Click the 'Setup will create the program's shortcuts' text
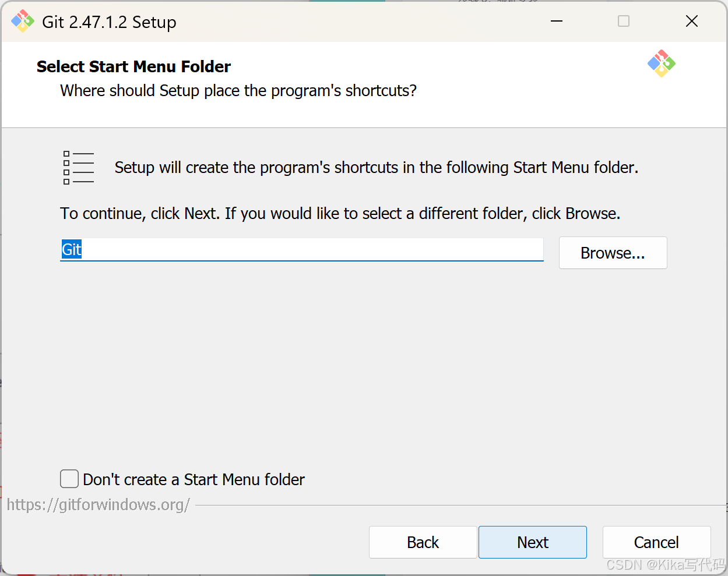Screen dimensions: 728x576 click(377, 168)
